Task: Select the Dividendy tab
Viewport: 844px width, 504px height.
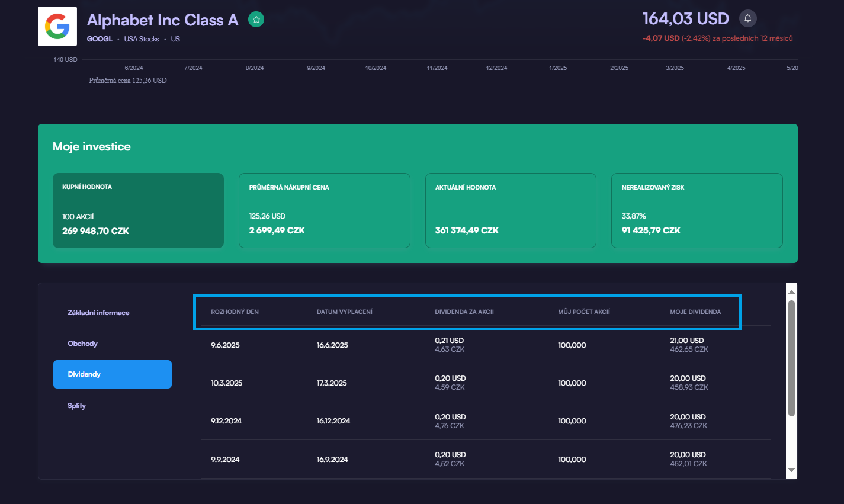Action: (x=113, y=374)
